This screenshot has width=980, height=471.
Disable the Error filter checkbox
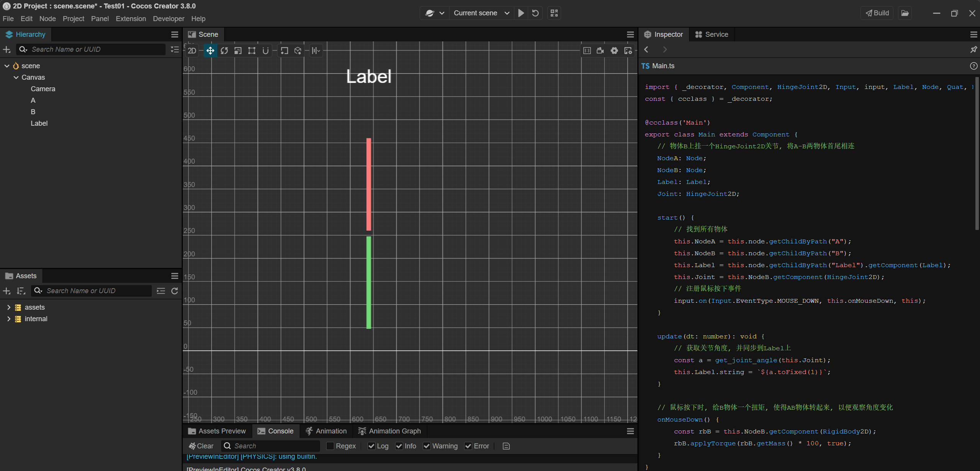tap(468, 446)
